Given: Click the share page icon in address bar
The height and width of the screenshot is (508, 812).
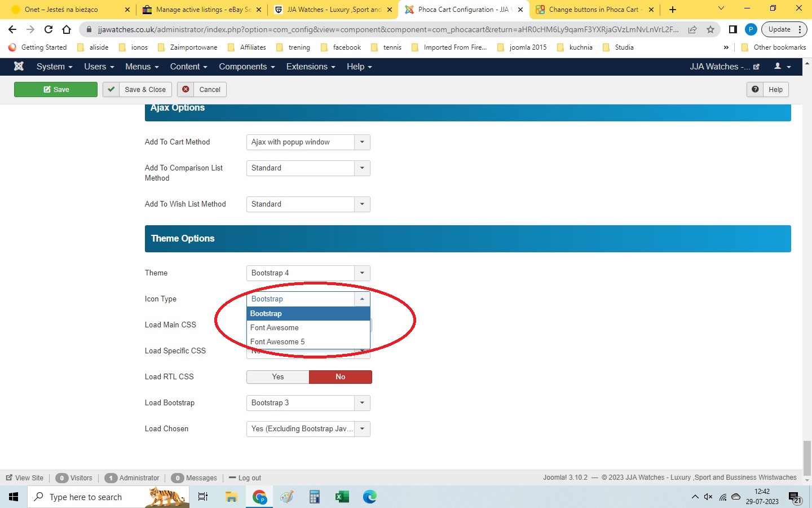Looking at the screenshot, I should coord(692,29).
